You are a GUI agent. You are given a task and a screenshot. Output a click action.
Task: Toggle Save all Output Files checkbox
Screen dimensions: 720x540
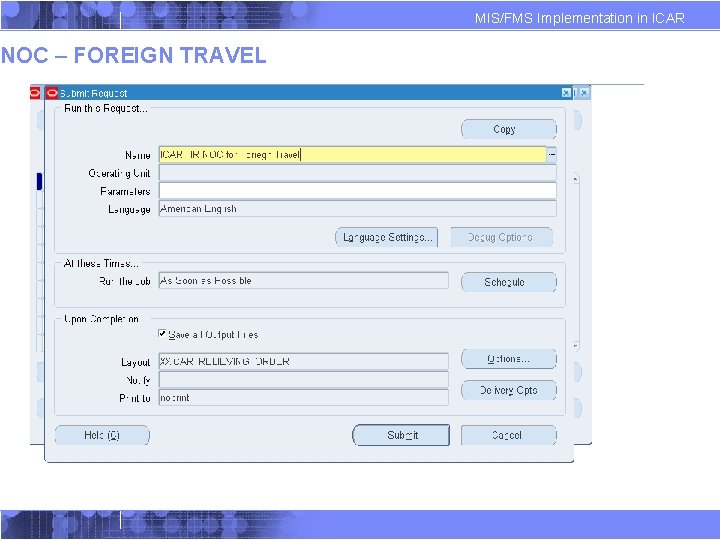(x=162, y=334)
